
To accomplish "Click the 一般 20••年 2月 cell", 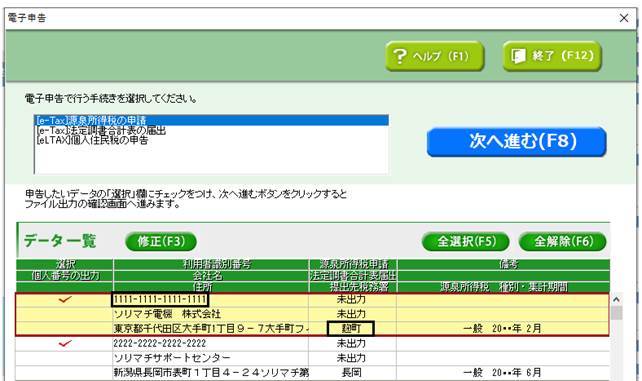I will [502, 328].
